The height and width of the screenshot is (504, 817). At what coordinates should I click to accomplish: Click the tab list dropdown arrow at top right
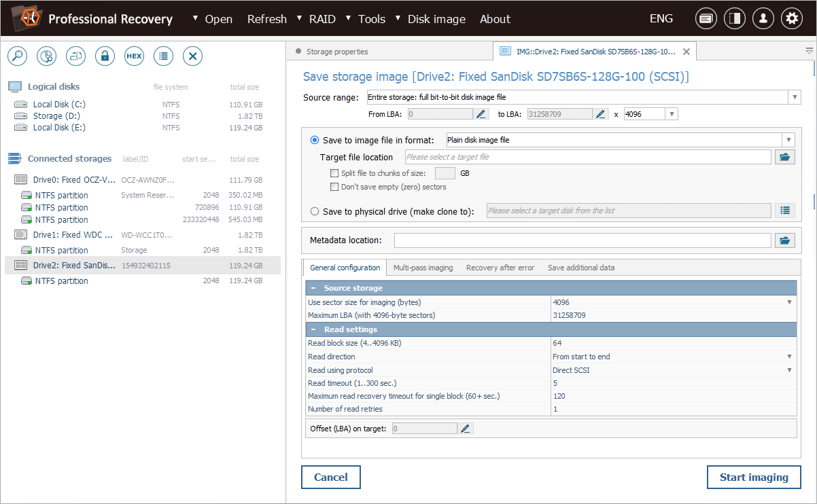[x=810, y=51]
